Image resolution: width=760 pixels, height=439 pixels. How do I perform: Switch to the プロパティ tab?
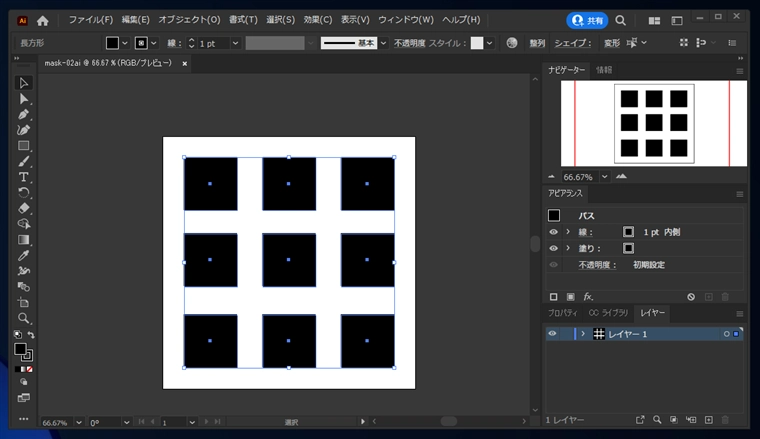pos(562,313)
